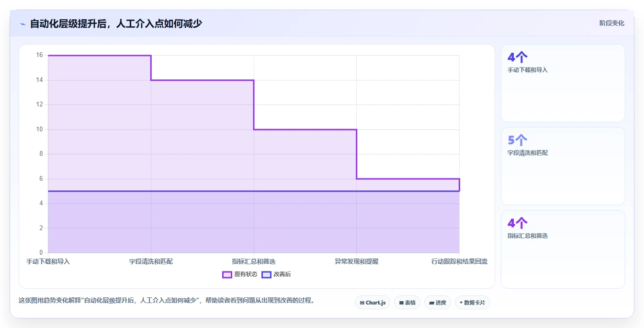The height and width of the screenshot is (328, 644).
Task: Click the 改善后 blue legend swatch
Action: click(266, 274)
